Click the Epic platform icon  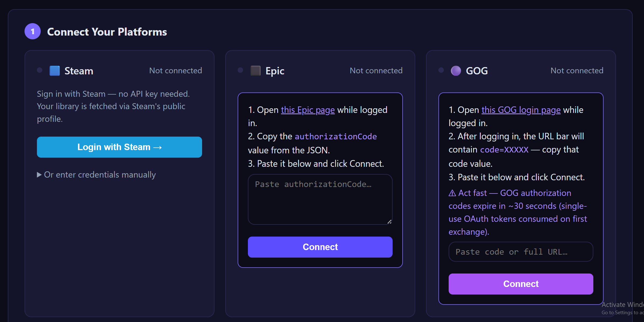click(255, 71)
